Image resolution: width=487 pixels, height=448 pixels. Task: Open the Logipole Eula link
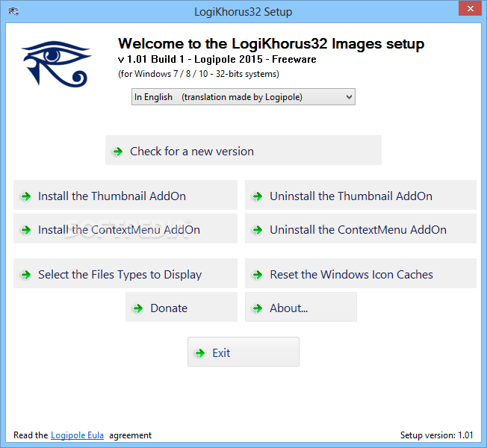coord(77,435)
